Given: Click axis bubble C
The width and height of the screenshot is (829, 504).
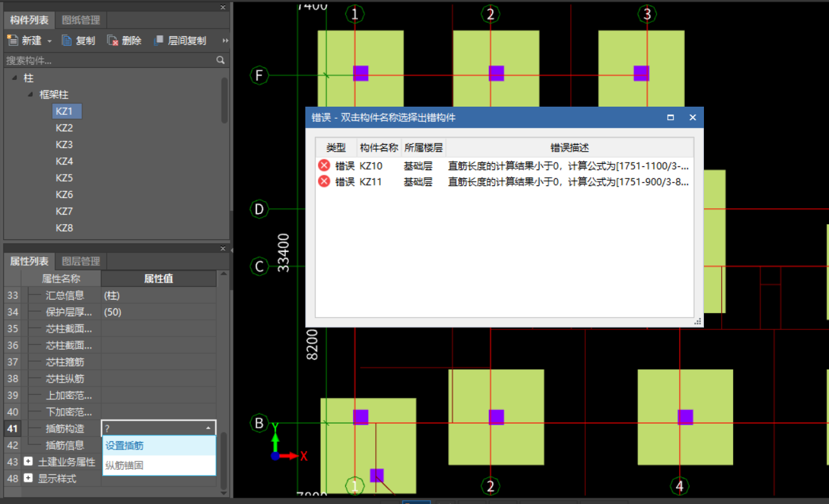Looking at the screenshot, I should (259, 266).
